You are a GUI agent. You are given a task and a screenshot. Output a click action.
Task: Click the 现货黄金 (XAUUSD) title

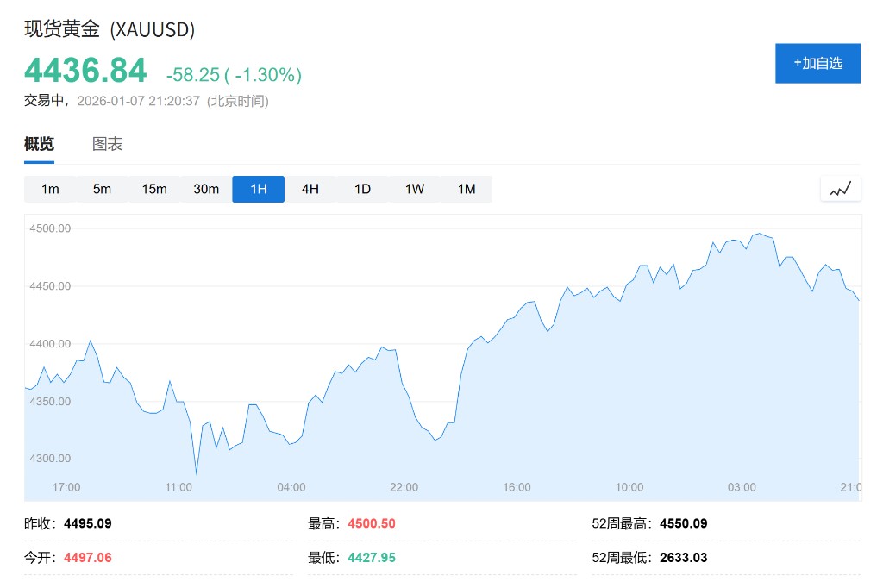pyautogui.click(x=110, y=29)
